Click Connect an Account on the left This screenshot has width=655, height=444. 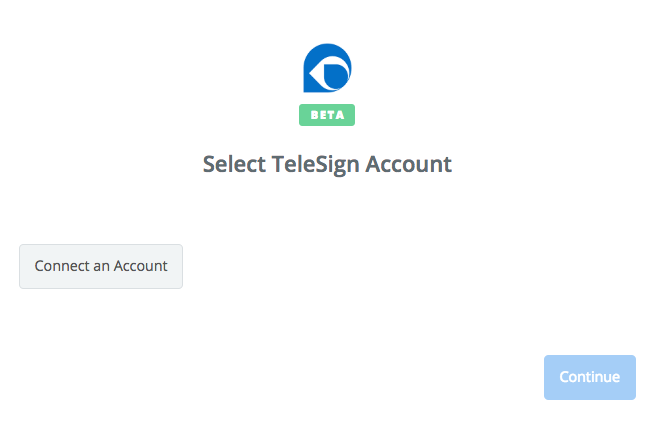(101, 266)
